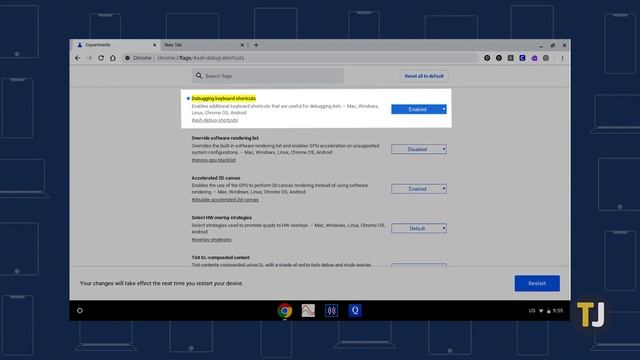Click 'Reset all to default' button
The height and width of the screenshot is (360, 640).
(x=424, y=76)
